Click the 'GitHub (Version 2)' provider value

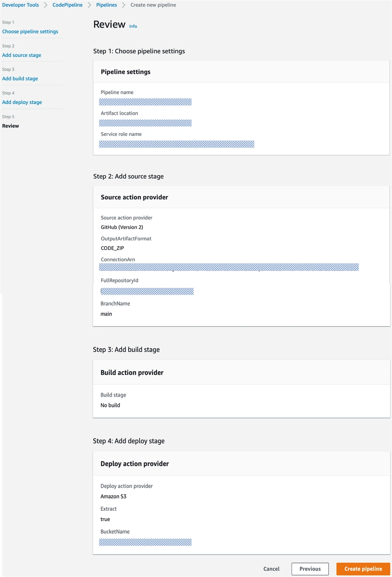tap(122, 227)
